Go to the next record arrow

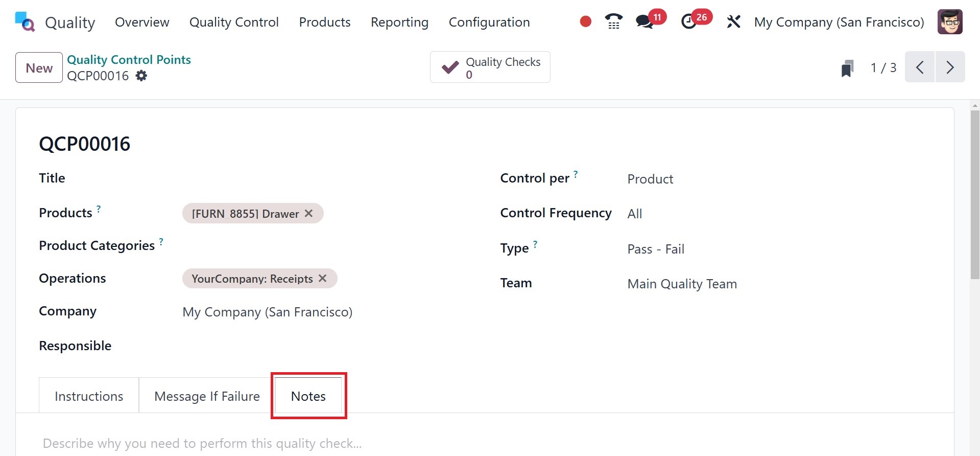coord(950,67)
